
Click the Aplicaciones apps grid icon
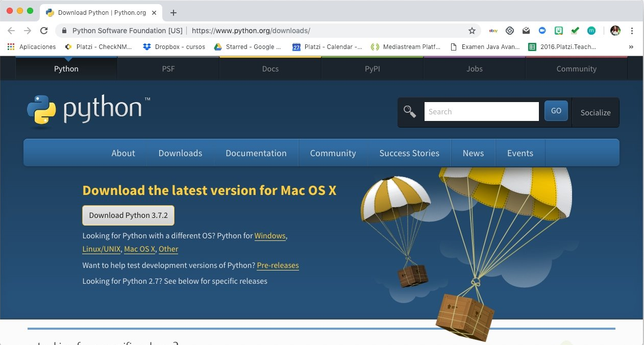click(11, 46)
